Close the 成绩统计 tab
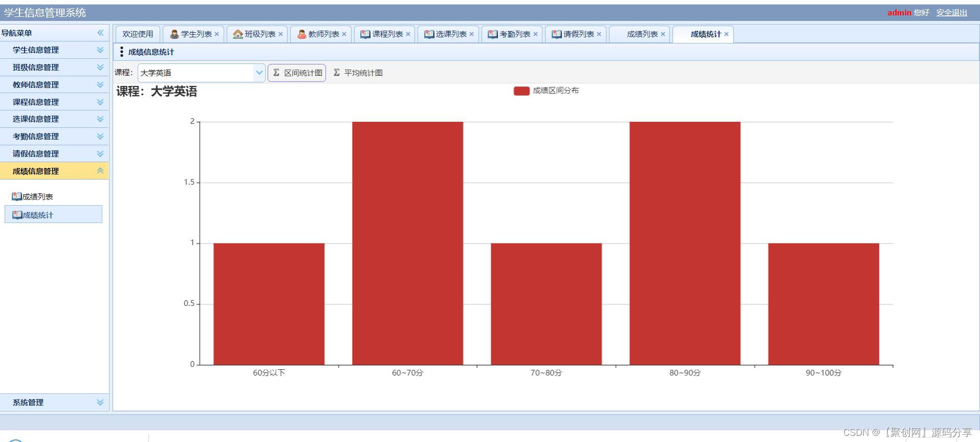Image resolution: width=980 pixels, height=442 pixels. [727, 34]
